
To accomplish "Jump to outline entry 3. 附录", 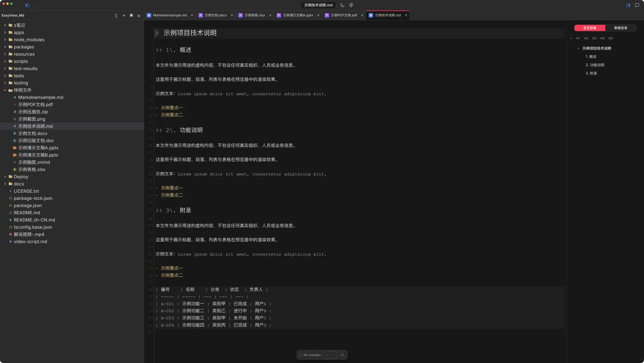I will tap(591, 73).
